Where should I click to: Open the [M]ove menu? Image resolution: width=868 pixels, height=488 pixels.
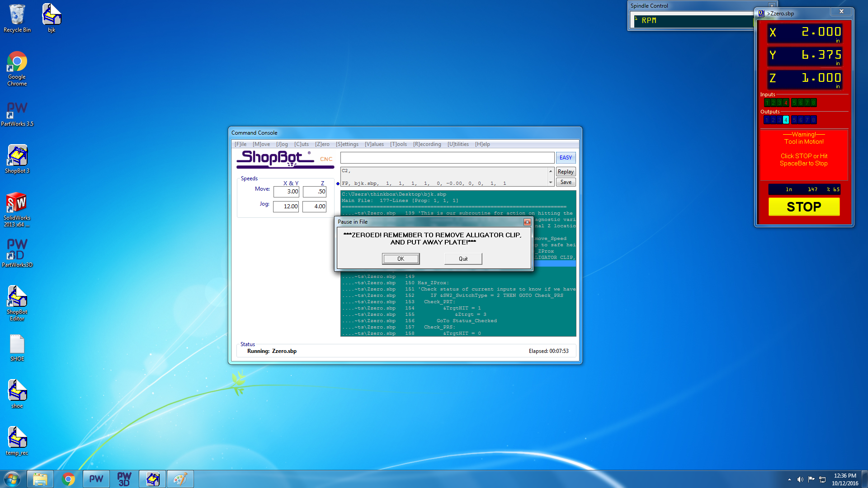(261, 144)
